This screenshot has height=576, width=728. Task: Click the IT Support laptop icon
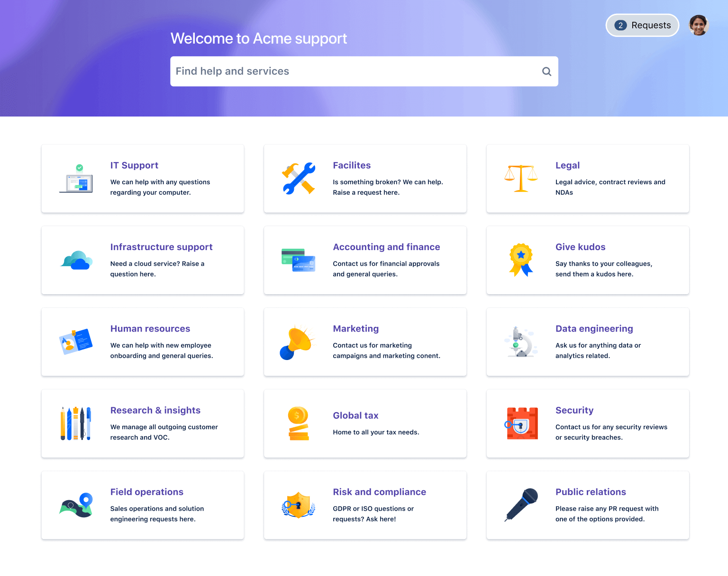(76, 179)
